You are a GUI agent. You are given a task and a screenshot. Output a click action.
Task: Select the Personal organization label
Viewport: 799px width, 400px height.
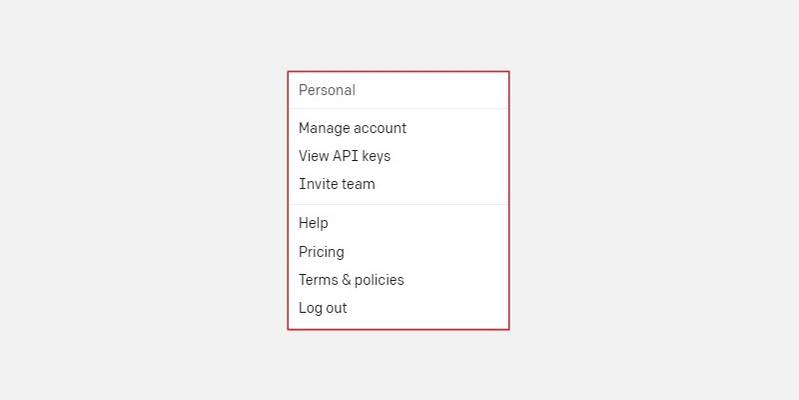click(327, 90)
